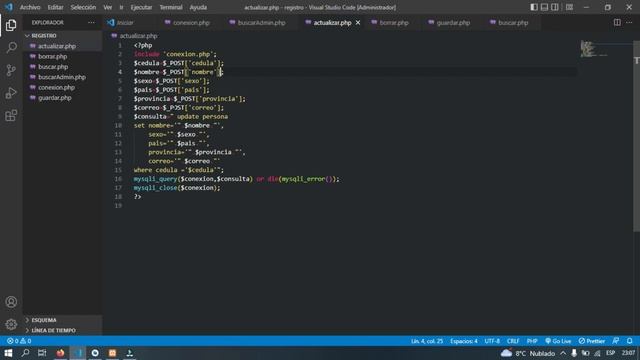Viewport: 640px width, 360px height.
Task: Open the Archivo menu
Action: tap(30, 7)
